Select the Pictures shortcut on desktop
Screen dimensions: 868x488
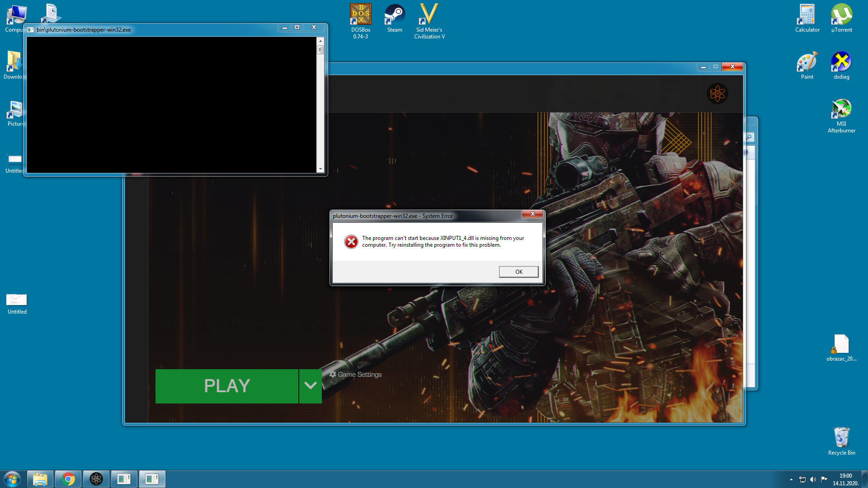pyautogui.click(x=14, y=113)
